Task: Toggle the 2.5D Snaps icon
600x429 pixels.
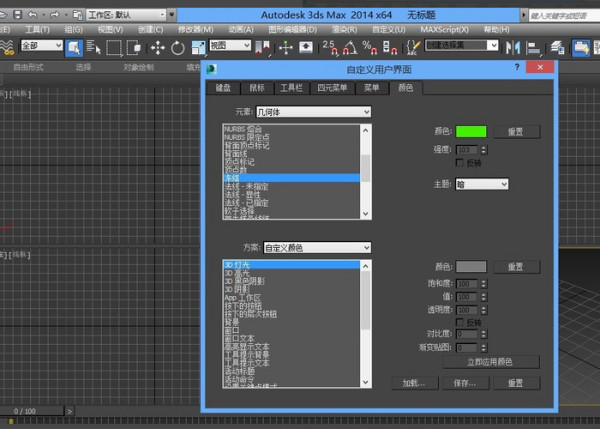Action: point(330,47)
